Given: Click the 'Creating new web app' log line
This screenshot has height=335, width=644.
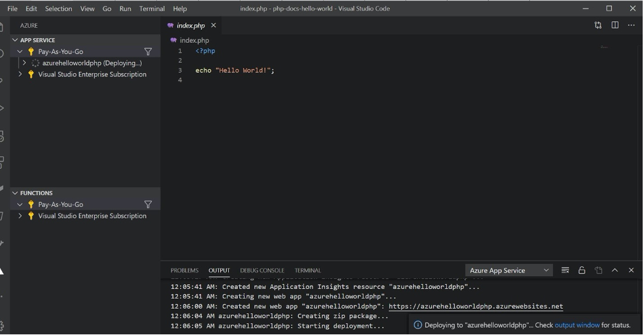Looking at the screenshot, I should (283, 296).
